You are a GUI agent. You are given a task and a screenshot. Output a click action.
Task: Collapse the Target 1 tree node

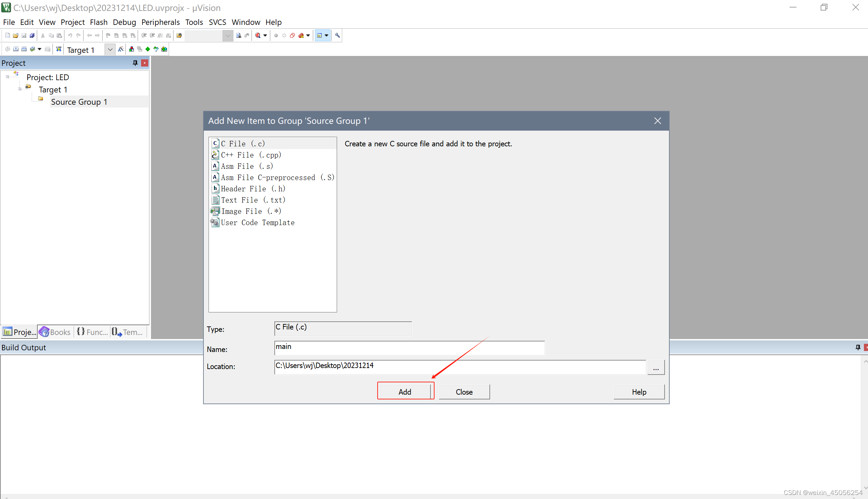click(19, 89)
